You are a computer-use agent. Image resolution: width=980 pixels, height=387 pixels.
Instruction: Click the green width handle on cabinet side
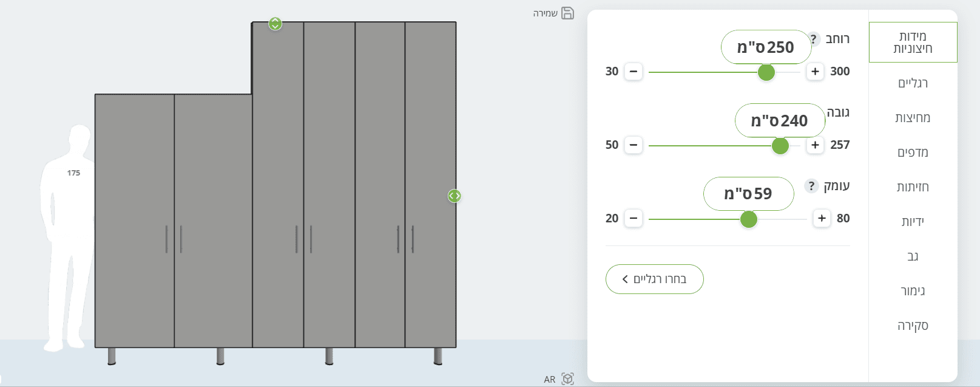coord(455,196)
